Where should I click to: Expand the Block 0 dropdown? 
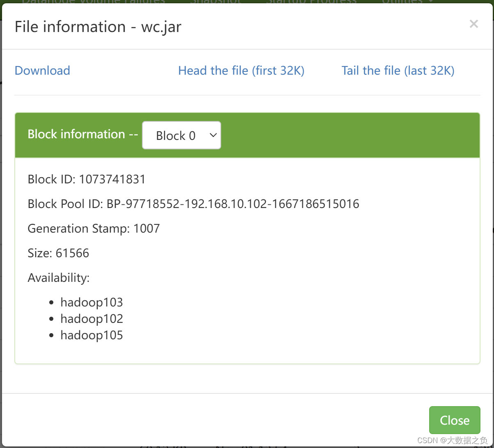(x=181, y=135)
